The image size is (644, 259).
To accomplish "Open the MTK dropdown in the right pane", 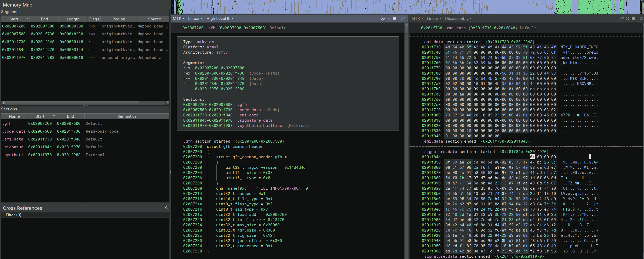I will (x=417, y=19).
